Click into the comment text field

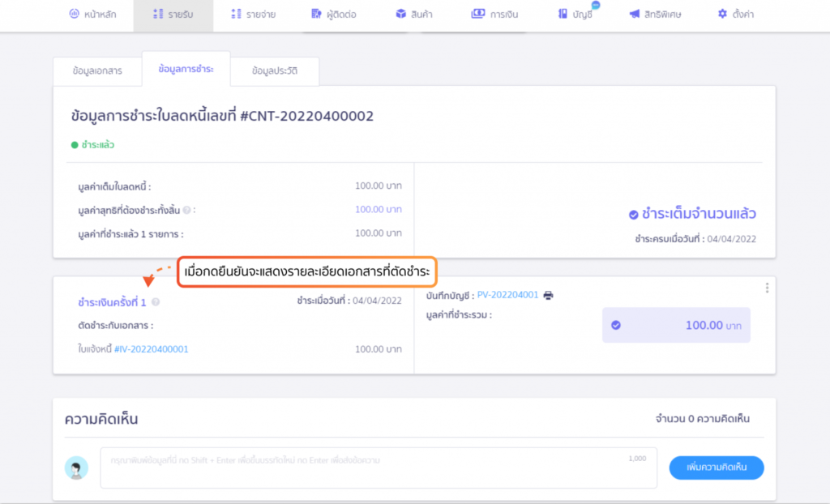[379, 468]
